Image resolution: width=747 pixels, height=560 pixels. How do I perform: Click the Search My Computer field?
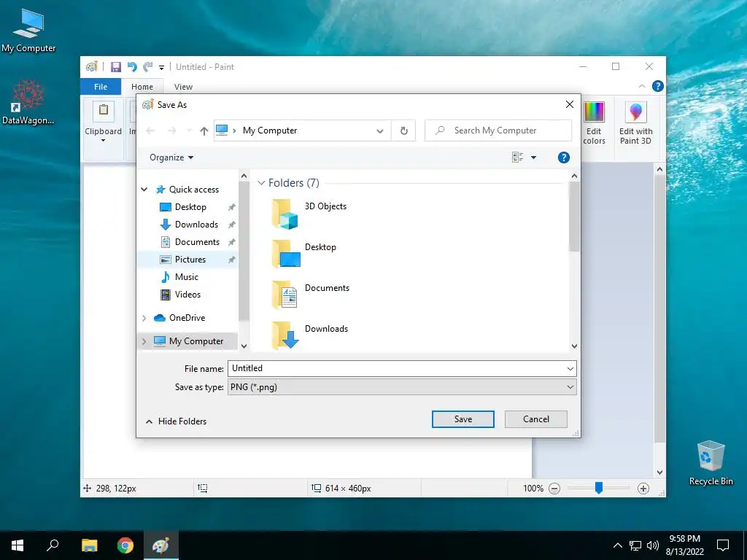click(498, 131)
